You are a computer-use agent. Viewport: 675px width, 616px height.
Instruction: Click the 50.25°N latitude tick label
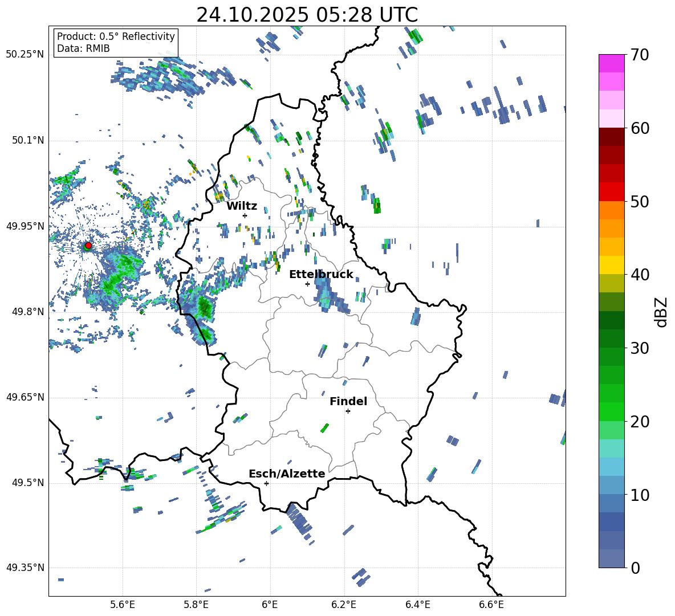click(x=25, y=55)
